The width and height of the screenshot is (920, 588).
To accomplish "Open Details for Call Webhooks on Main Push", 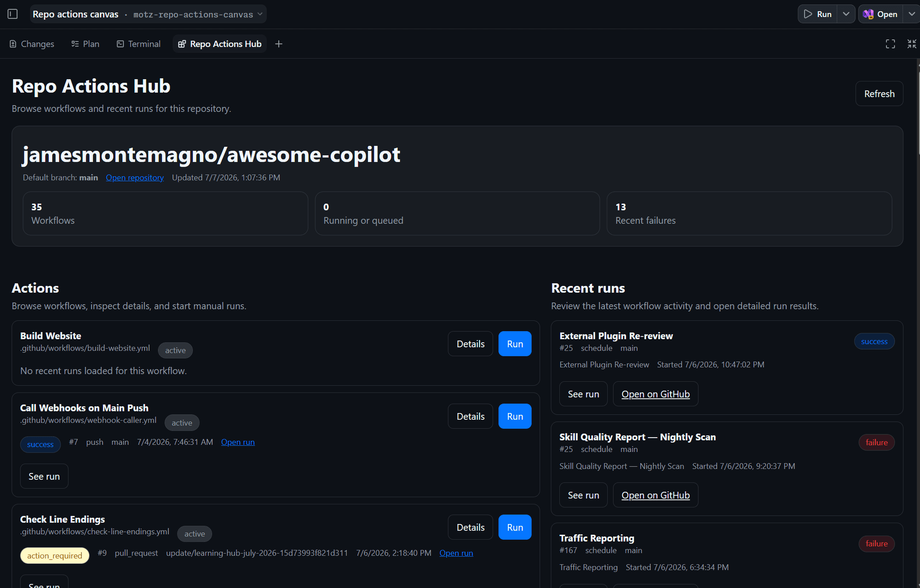I will coord(470,416).
